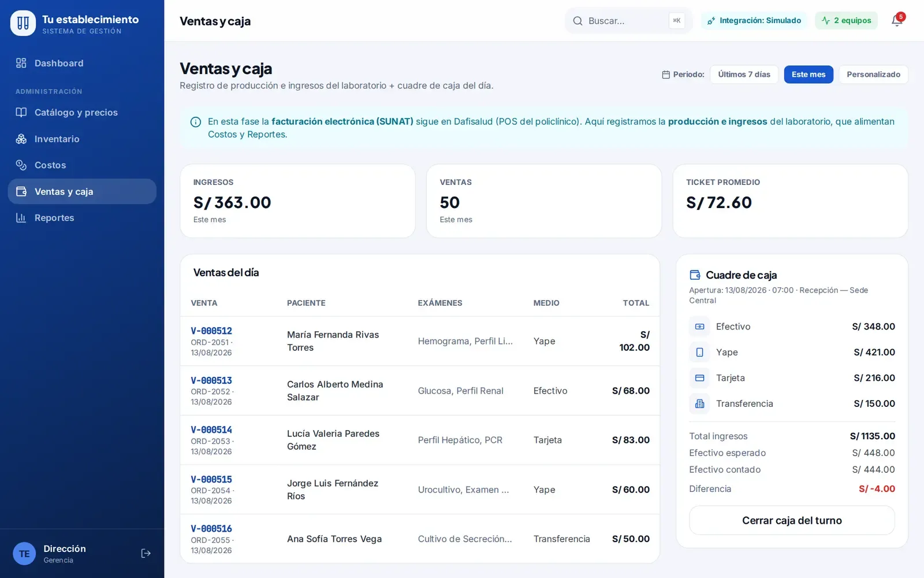The width and height of the screenshot is (924, 578).
Task: Click patient Jorge Luis Fernández Ríos
Action: click(333, 490)
